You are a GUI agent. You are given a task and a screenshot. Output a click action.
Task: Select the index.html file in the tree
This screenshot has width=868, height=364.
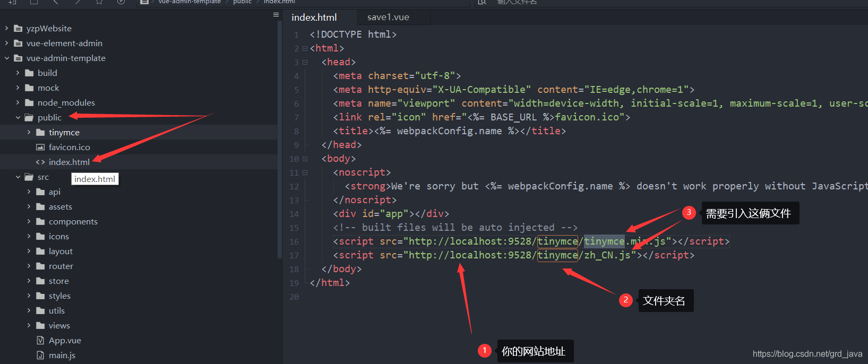(69, 162)
